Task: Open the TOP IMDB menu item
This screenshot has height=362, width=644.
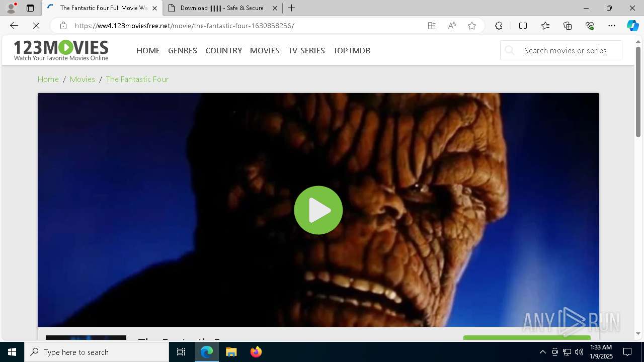Action: coord(352,50)
